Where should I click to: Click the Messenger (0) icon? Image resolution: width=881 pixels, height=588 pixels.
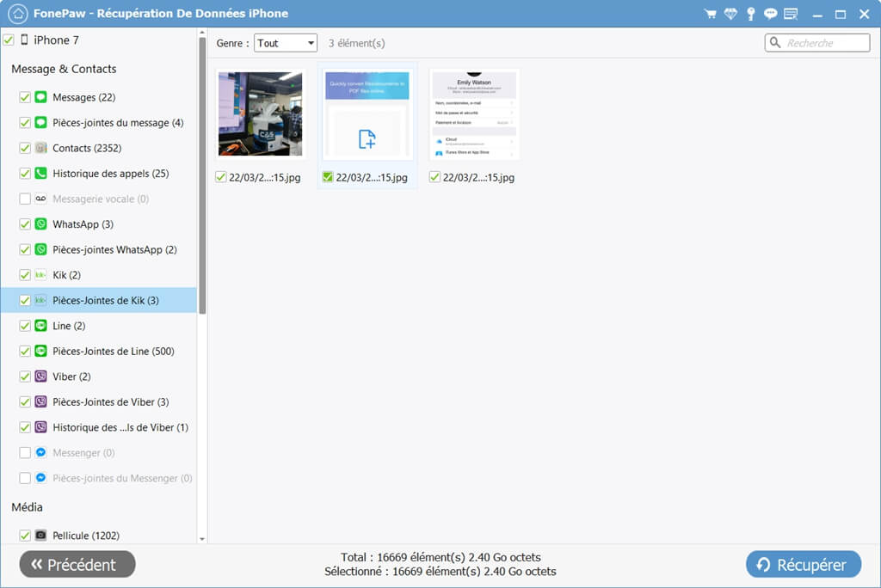(41, 453)
